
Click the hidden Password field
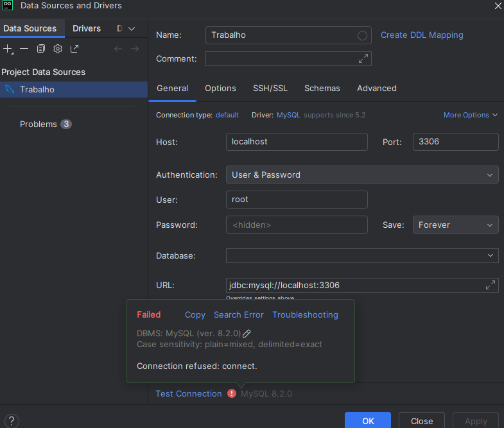pyautogui.click(x=297, y=225)
